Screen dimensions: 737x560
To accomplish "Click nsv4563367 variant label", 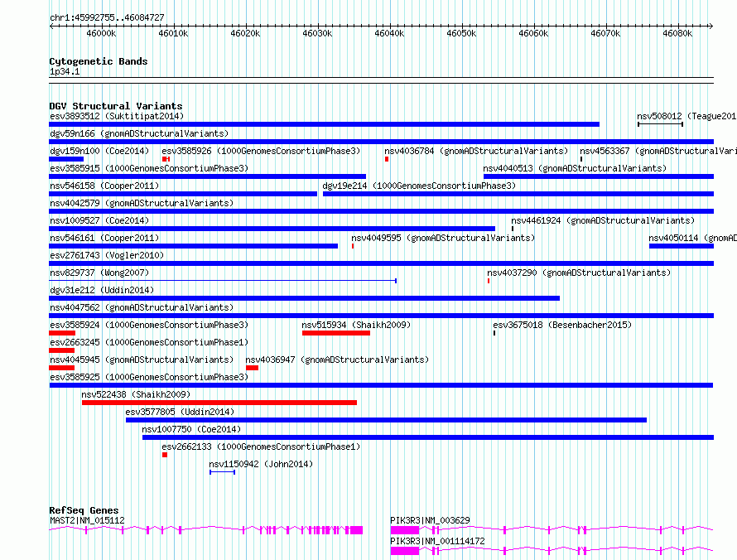I will [658, 151].
